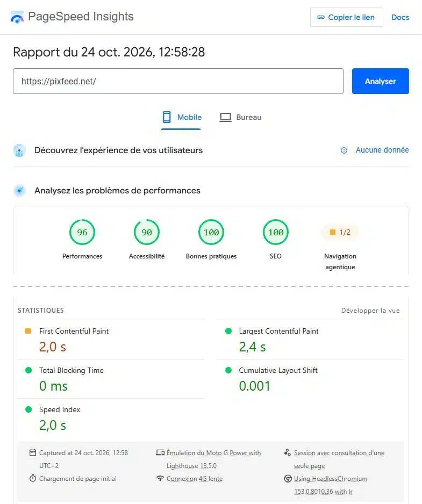Click the green dot next to Total Blocking Time
Screen dimensions: 422x504
coord(28,370)
